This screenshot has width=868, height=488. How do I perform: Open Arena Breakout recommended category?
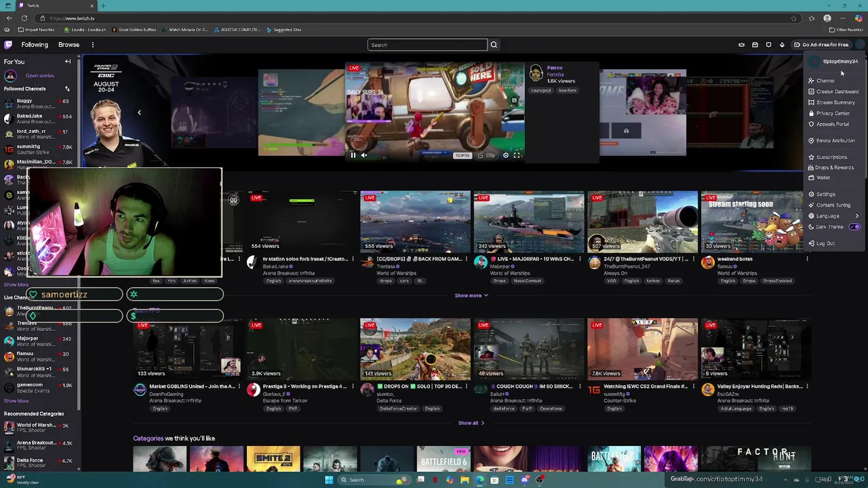click(x=39, y=445)
